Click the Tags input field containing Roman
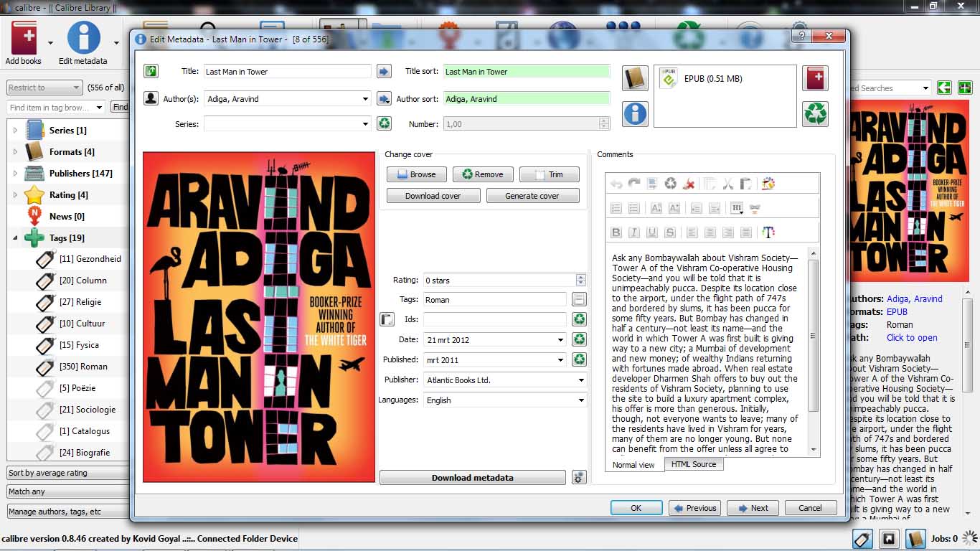The width and height of the screenshot is (980, 551). tap(494, 300)
